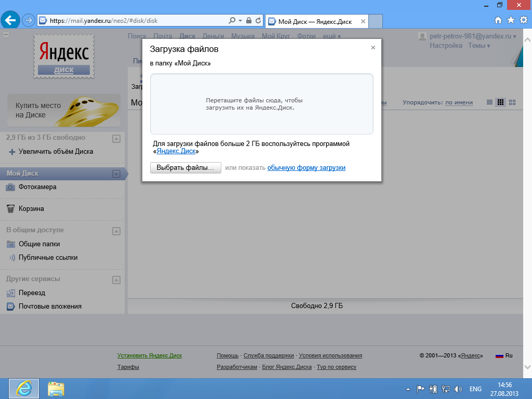Image resolution: width=532 pixels, height=399 pixels.
Task: Click the icon beside Переезд
Action: [x=10, y=293]
